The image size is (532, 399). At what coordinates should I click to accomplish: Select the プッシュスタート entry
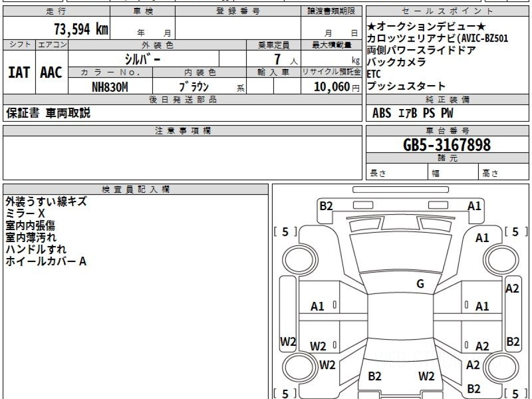tap(406, 86)
